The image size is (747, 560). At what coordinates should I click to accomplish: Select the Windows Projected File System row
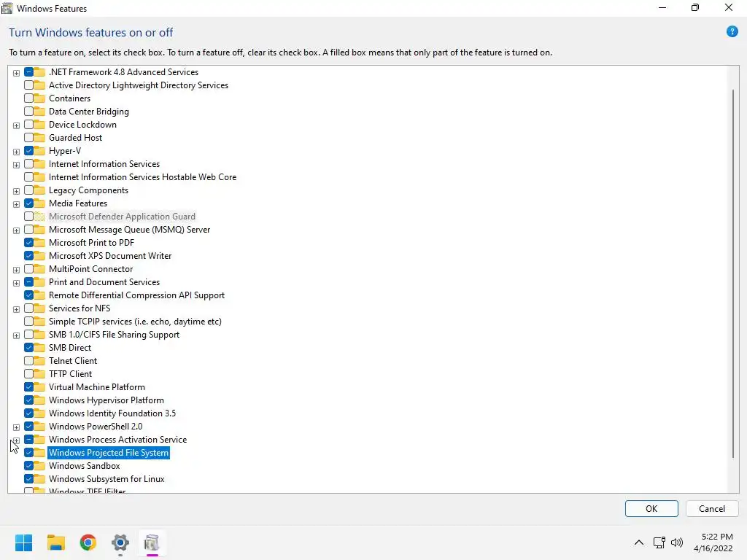109,452
